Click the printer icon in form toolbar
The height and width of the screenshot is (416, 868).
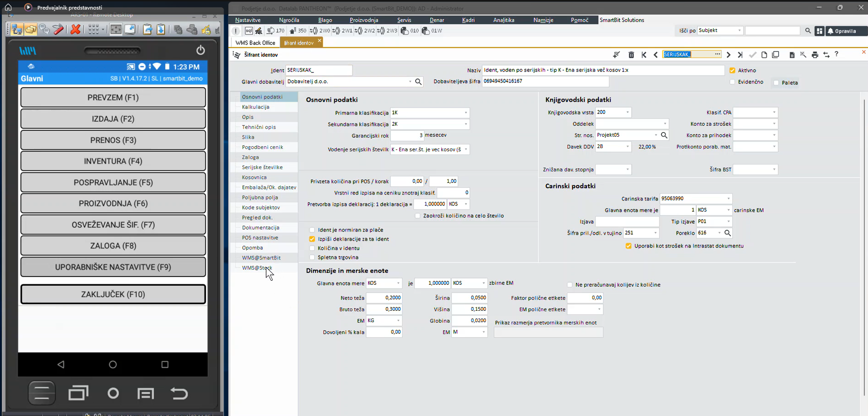pyautogui.click(x=815, y=55)
